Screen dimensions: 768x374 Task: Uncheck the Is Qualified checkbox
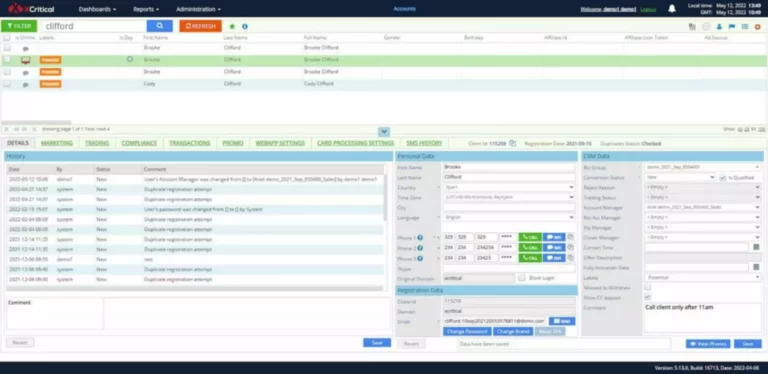722,178
